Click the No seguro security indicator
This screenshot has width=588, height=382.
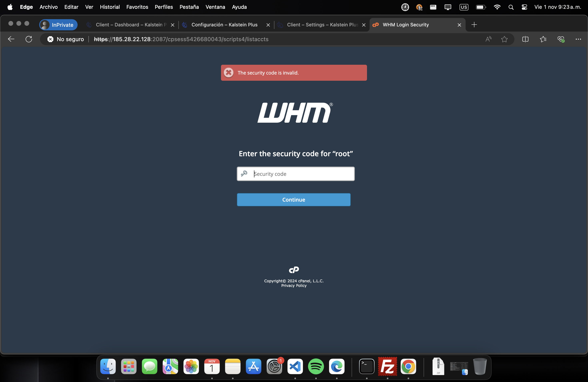click(65, 39)
